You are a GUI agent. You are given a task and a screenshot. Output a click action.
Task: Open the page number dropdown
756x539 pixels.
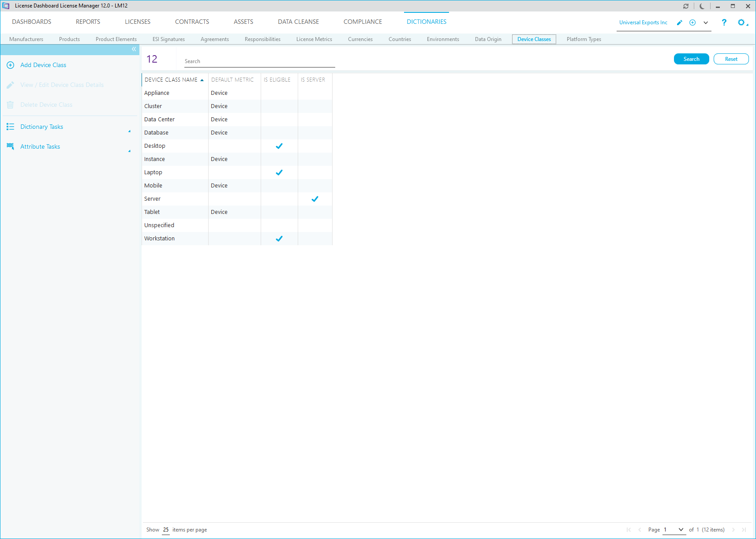[x=681, y=530]
